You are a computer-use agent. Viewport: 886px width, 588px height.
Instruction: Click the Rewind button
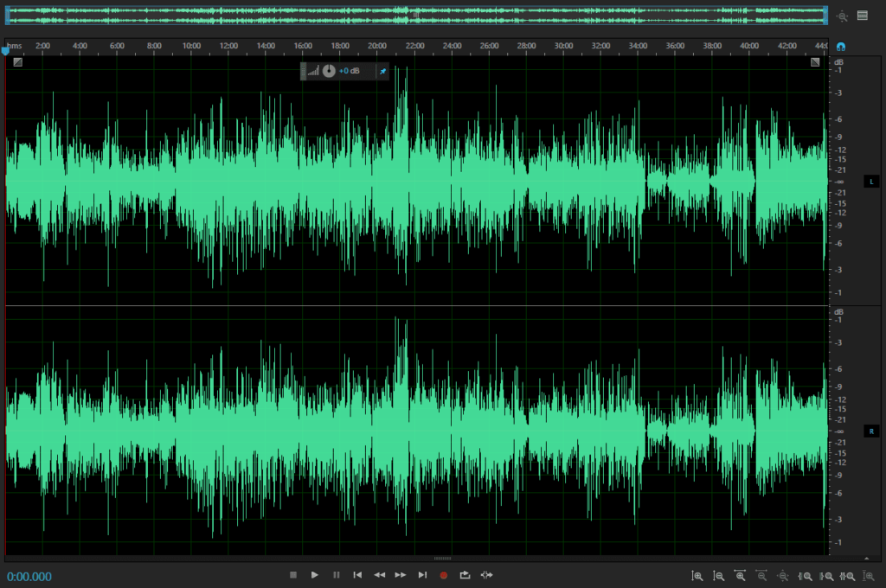[x=379, y=575]
